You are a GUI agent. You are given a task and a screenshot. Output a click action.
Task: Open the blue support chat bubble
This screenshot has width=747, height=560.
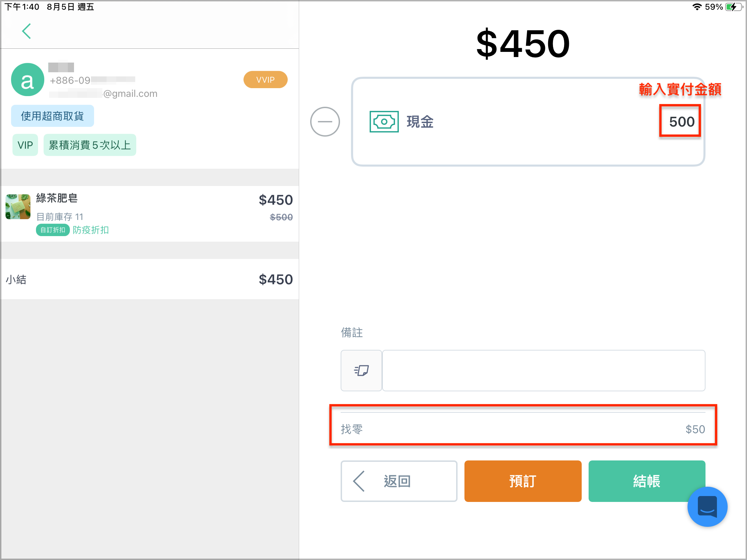707,506
